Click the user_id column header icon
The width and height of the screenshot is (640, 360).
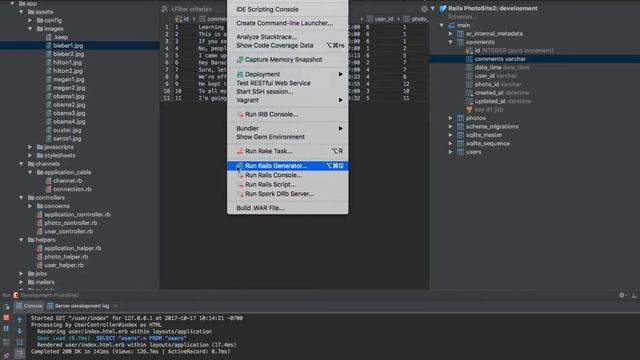(x=370, y=19)
